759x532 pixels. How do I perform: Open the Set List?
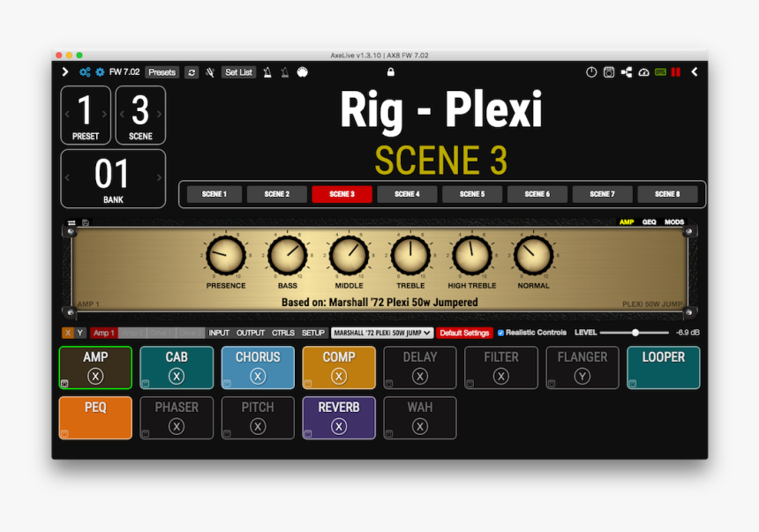238,72
